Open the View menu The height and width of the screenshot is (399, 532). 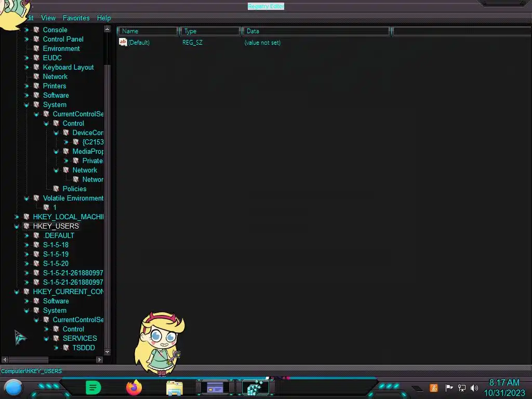(x=48, y=18)
